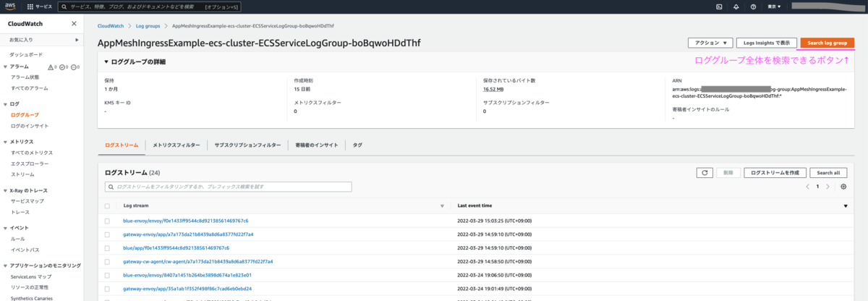868x301 pixels.
Task: Click the 16.52 MB stored bytes value
Action: pos(494,89)
